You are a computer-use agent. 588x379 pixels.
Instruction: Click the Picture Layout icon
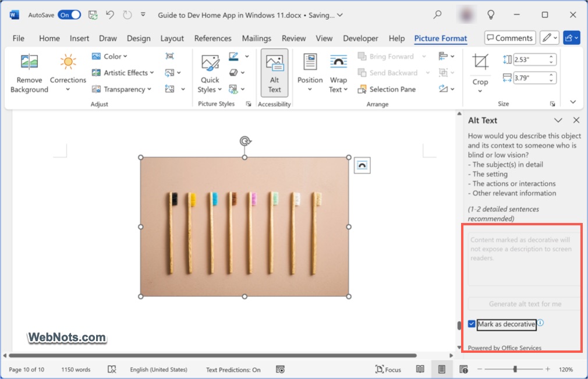(233, 89)
